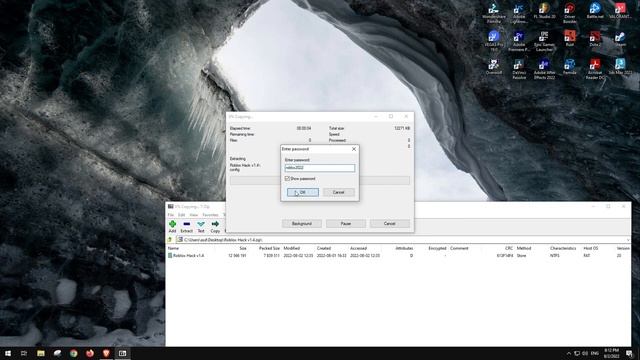The image size is (640, 360).
Task: Open Brave browser from the taskbar
Action: point(106,353)
